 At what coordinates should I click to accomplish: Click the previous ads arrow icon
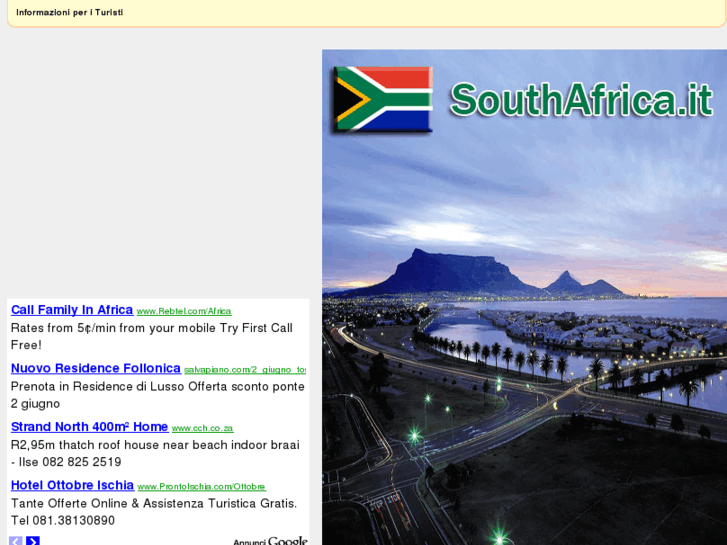(x=16, y=541)
